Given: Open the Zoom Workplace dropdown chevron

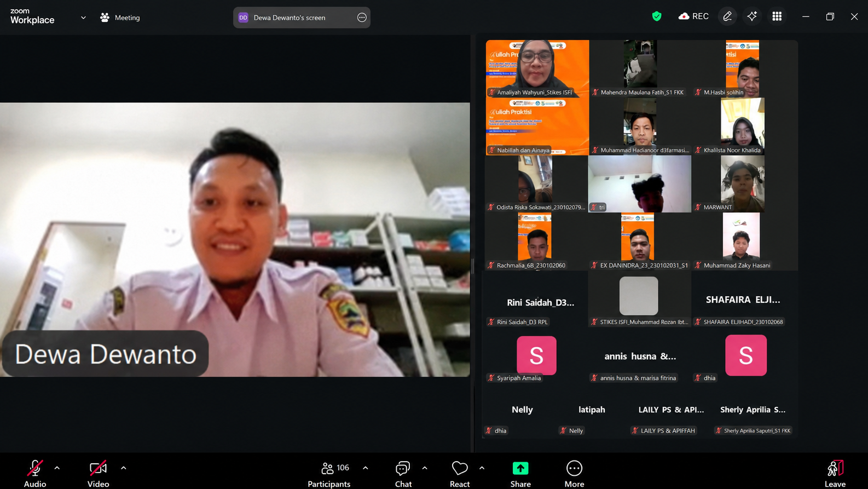Looking at the screenshot, I should (x=83, y=18).
